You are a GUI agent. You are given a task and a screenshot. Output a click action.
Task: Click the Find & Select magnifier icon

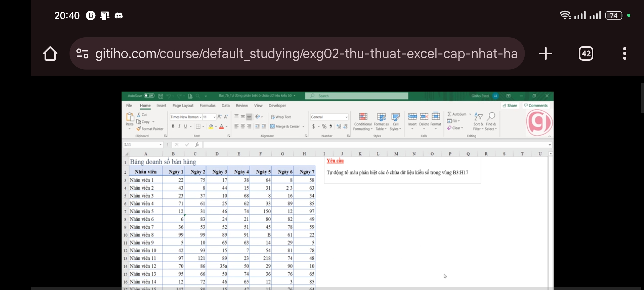point(491,116)
